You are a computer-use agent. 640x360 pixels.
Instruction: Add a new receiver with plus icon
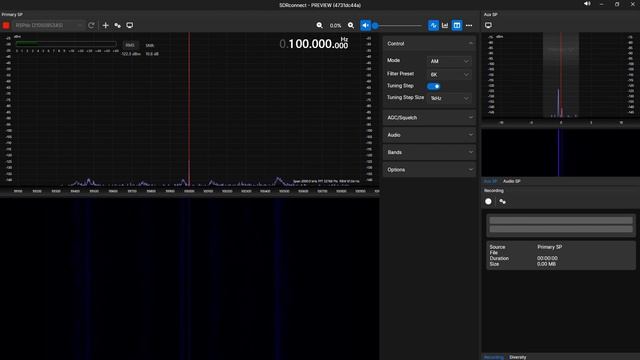pos(105,25)
